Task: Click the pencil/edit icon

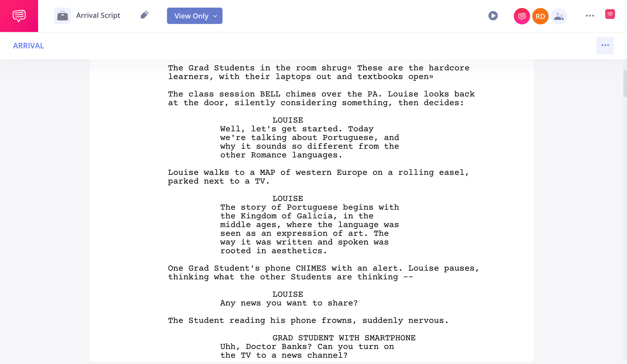Action: (x=144, y=16)
